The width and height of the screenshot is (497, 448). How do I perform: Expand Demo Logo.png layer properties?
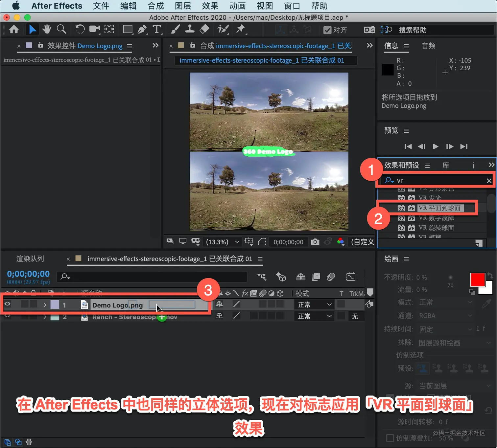tap(45, 305)
